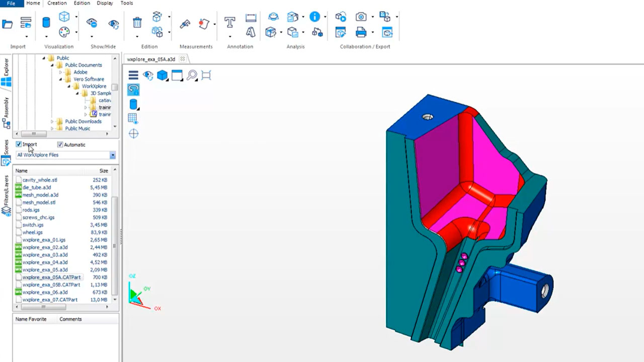Click the zoom magnifier in viewport toolbar
Viewport: 644px width, 362px height.
click(x=192, y=75)
